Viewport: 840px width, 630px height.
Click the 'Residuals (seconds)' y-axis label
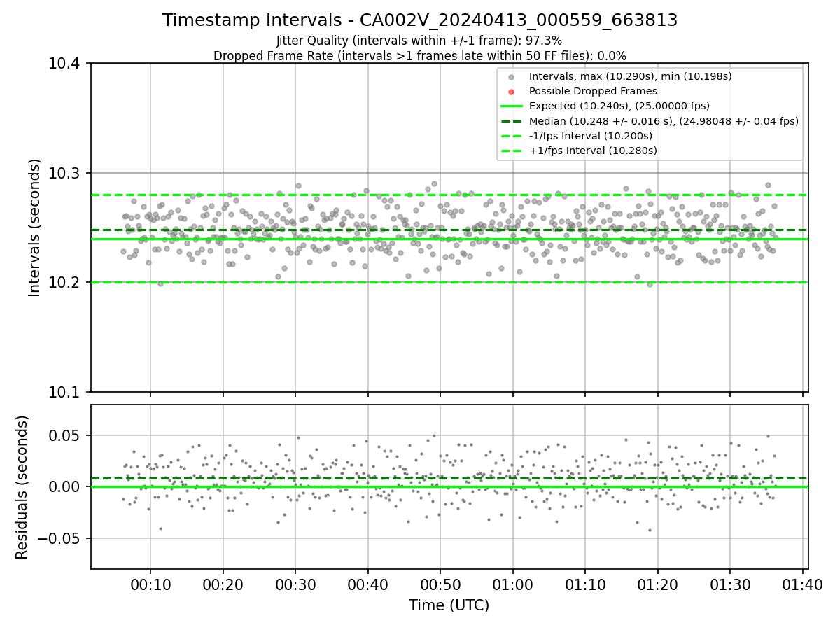tap(22, 487)
